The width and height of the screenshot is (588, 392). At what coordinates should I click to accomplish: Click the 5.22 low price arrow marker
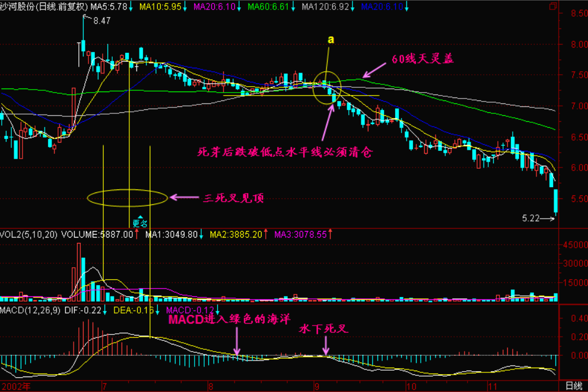(x=539, y=219)
